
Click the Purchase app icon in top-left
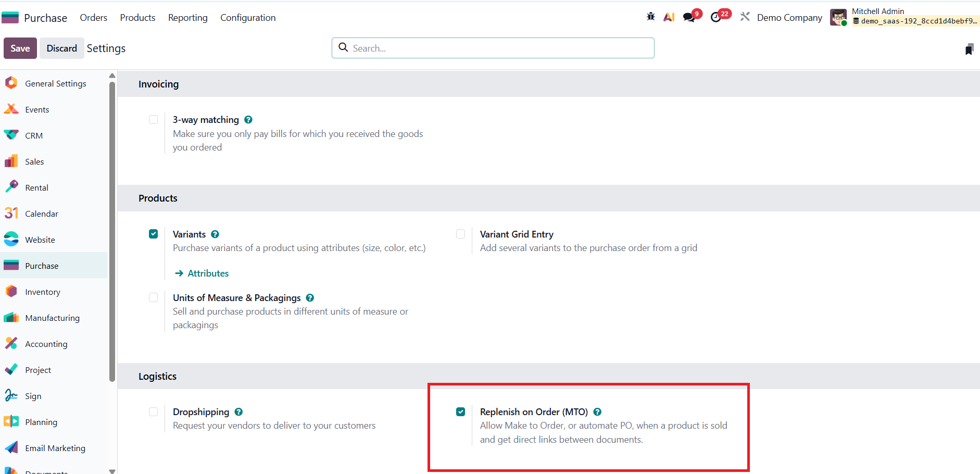coord(10,18)
